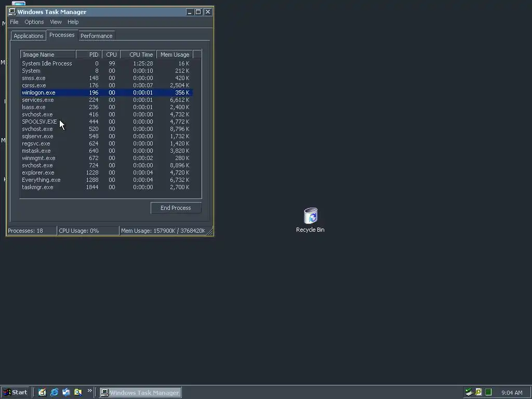Select the highlighted winlogon.exe row
The width and height of the screenshot is (532, 399).
(107, 92)
